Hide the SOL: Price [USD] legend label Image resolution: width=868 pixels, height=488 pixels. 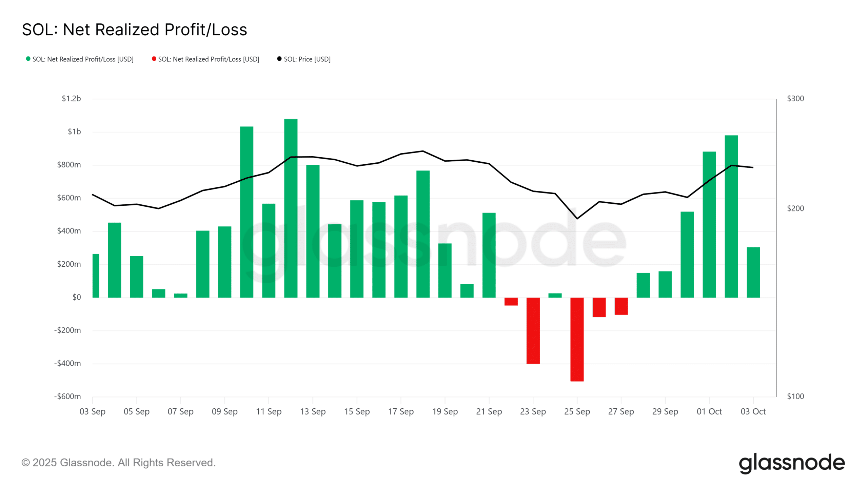click(x=307, y=59)
